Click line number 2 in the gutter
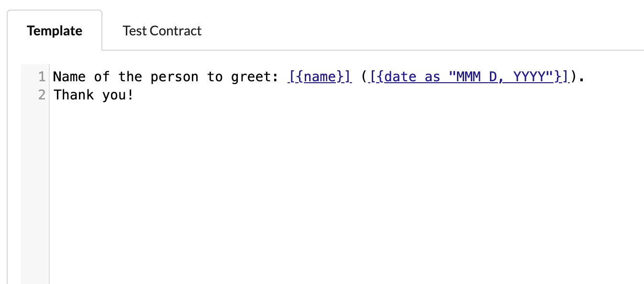 pos(42,95)
